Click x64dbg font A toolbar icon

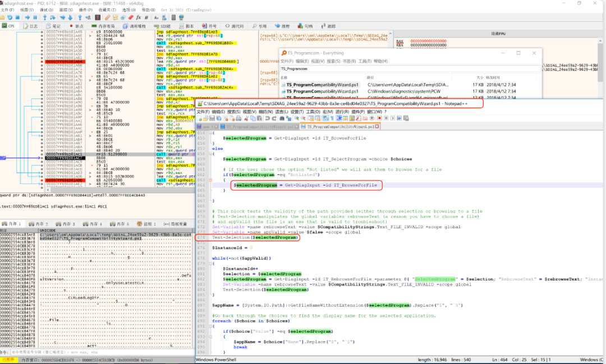(156, 17)
